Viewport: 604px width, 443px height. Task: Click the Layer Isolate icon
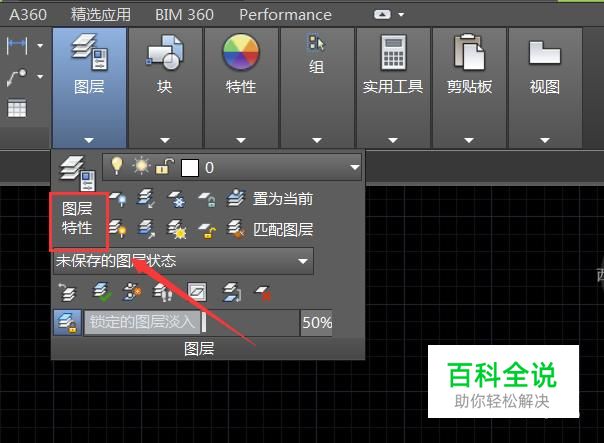pyautogui.click(x=146, y=199)
